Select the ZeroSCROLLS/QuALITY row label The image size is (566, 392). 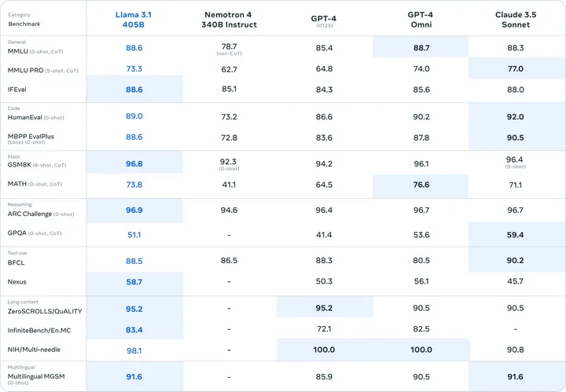(x=45, y=310)
